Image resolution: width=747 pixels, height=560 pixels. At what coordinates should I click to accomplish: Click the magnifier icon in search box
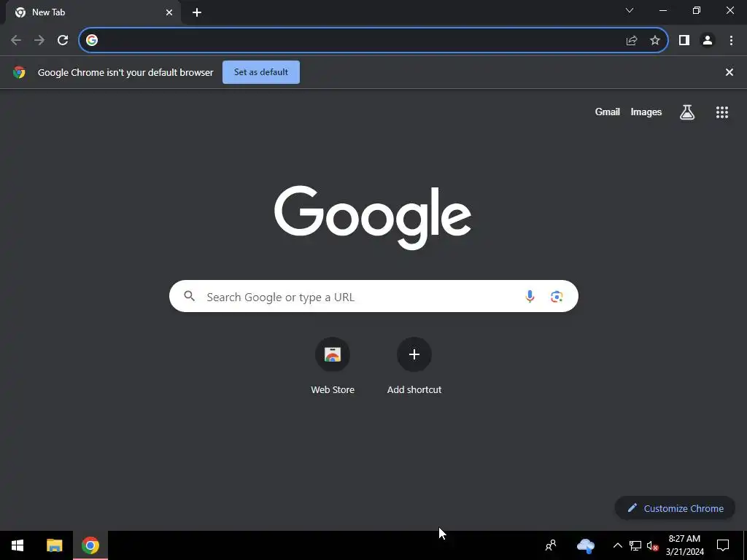pyautogui.click(x=189, y=296)
